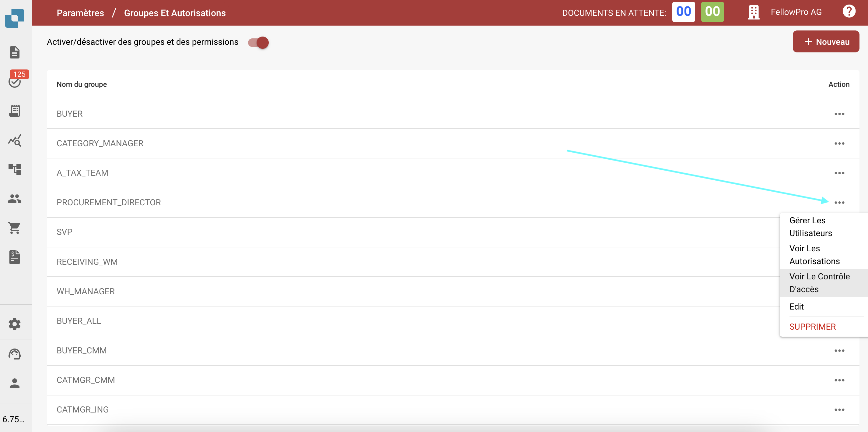
Task: Click the blue pending documents counter
Action: point(683,12)
